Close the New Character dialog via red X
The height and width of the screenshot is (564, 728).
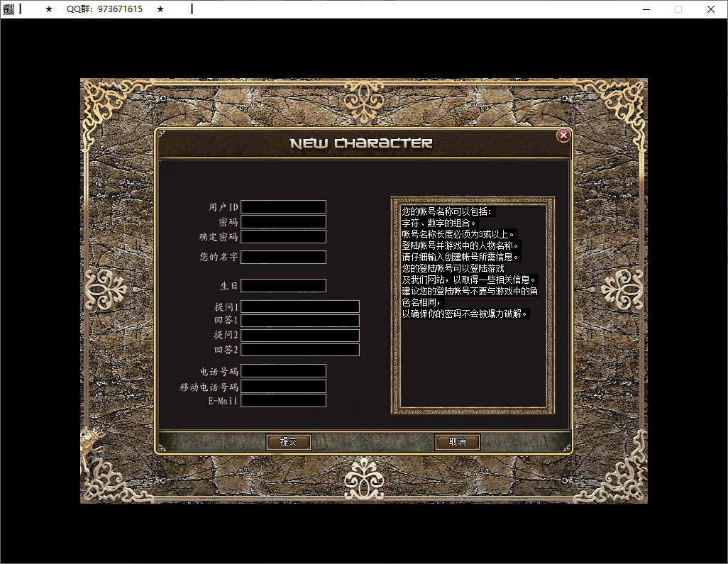click(563, 136)
